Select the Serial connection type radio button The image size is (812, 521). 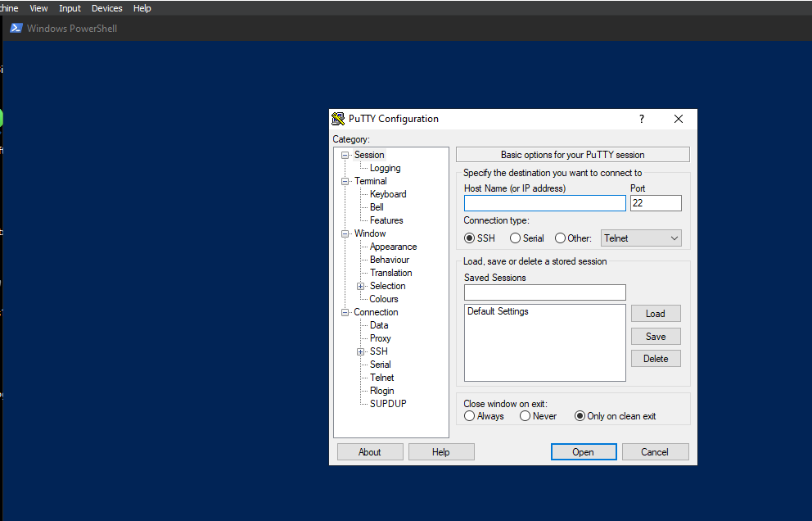coord(515,238)
